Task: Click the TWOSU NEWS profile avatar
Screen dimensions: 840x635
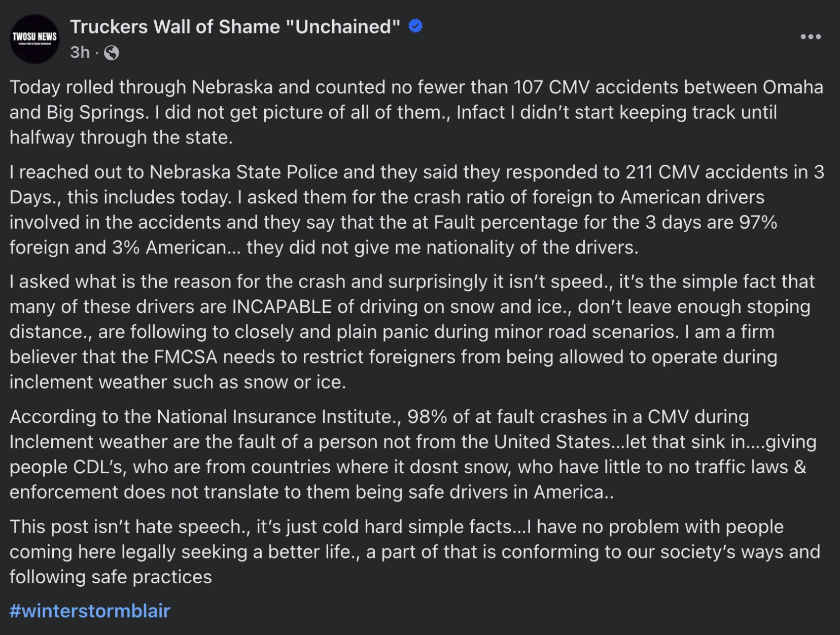Action: (x=35, y=39)
